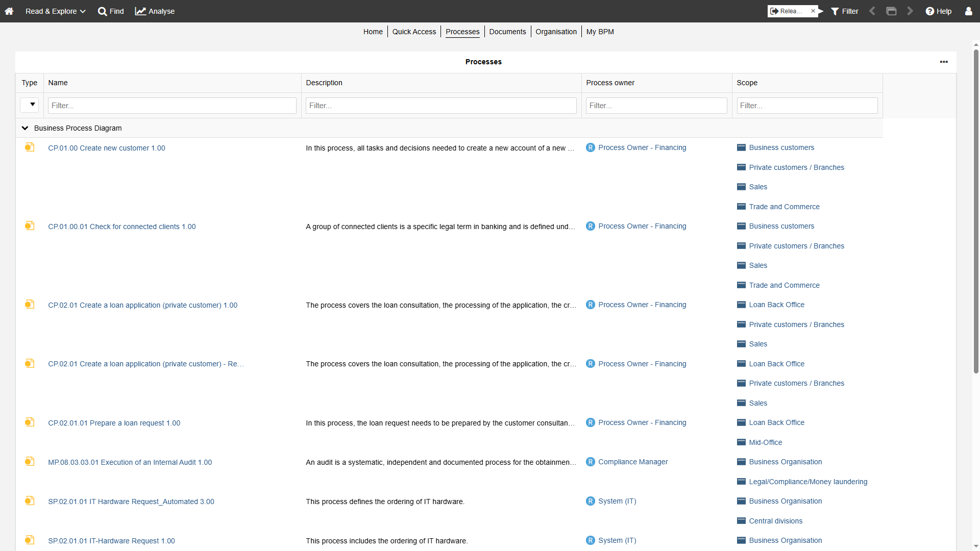Go forward using right arrow icon

click(910, 11)
